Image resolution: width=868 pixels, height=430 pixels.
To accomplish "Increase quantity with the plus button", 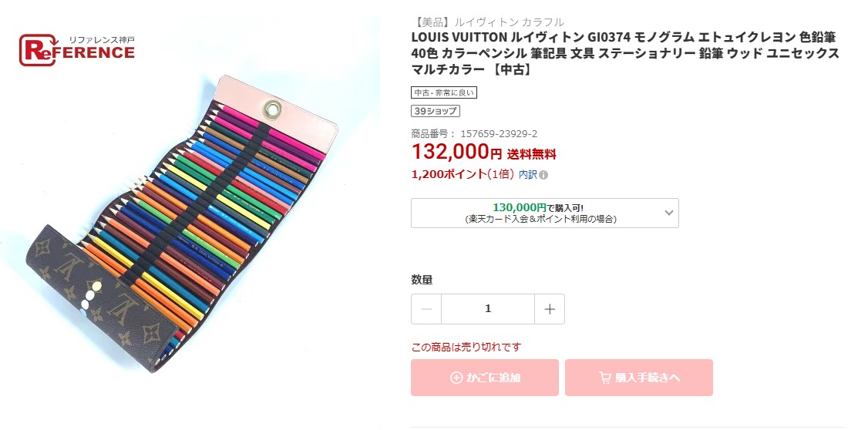I will point(550,309).
